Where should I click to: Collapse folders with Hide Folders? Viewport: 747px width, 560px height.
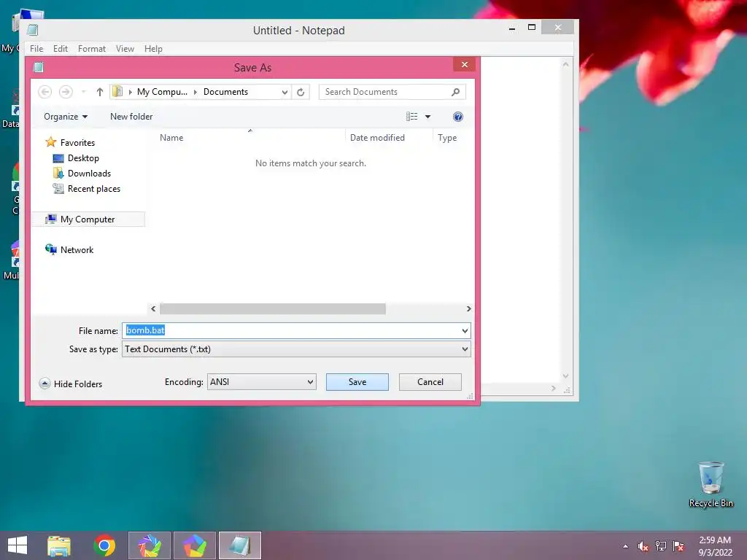coord(71,384)
